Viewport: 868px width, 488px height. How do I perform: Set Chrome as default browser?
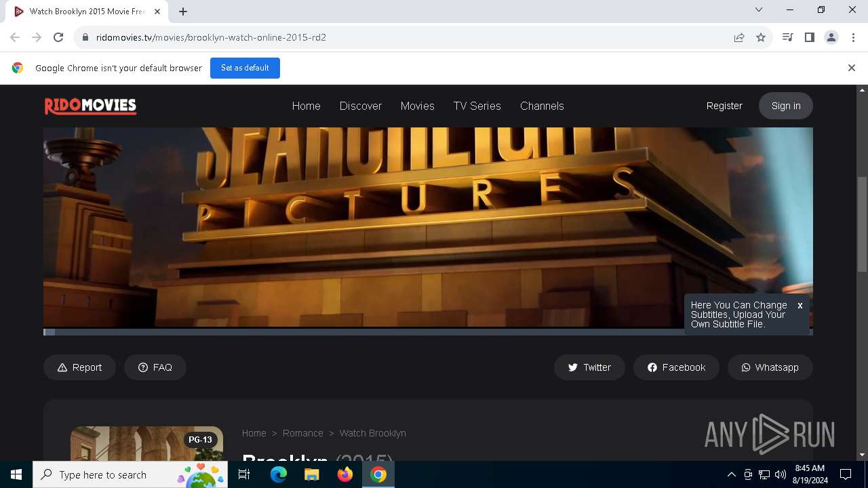pos(245,68)
